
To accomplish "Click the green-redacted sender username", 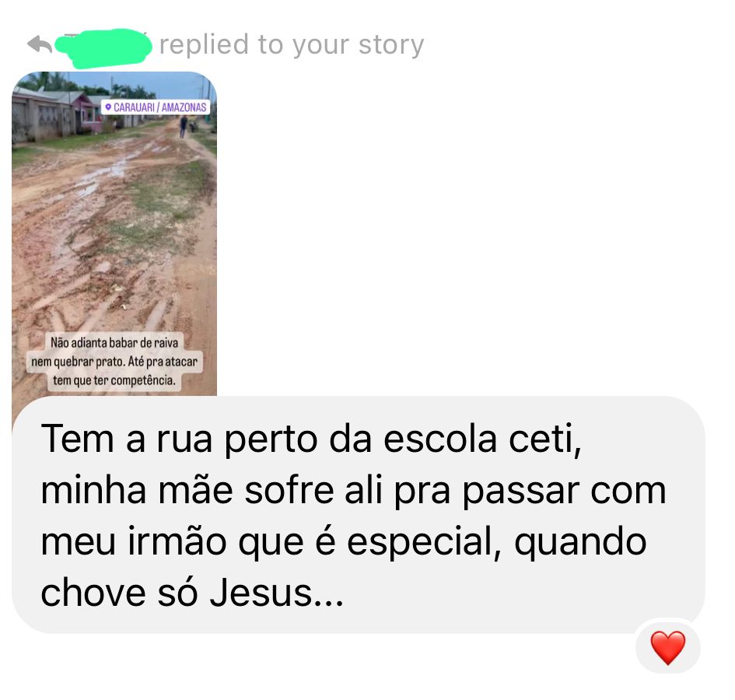I will (x=103, y=47).
